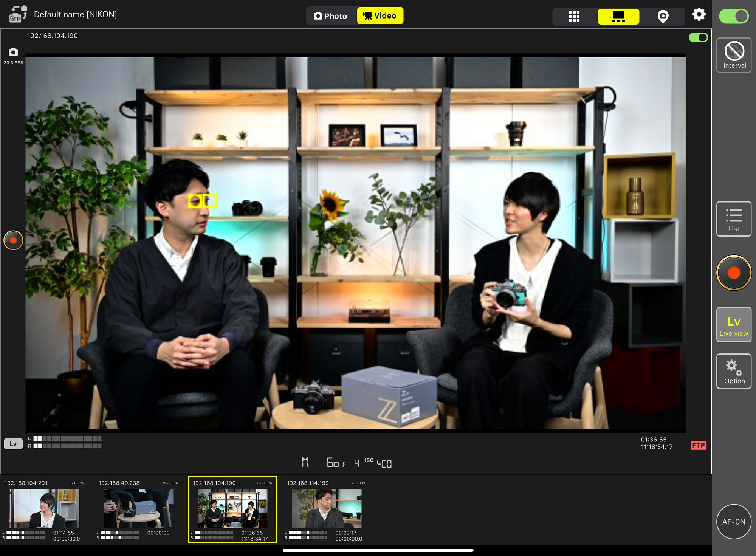
Task: Toggle the 192.168.104.190 camera switch
Action: (698, 37)
